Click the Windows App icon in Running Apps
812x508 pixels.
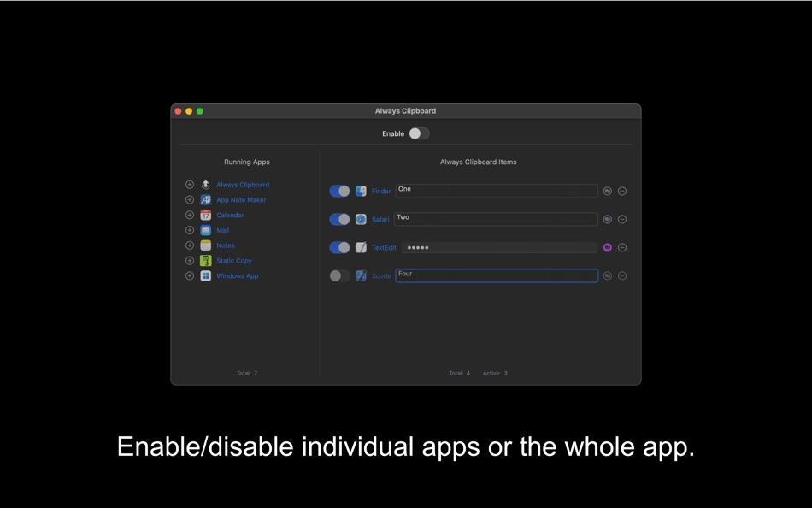click(205, 275)
